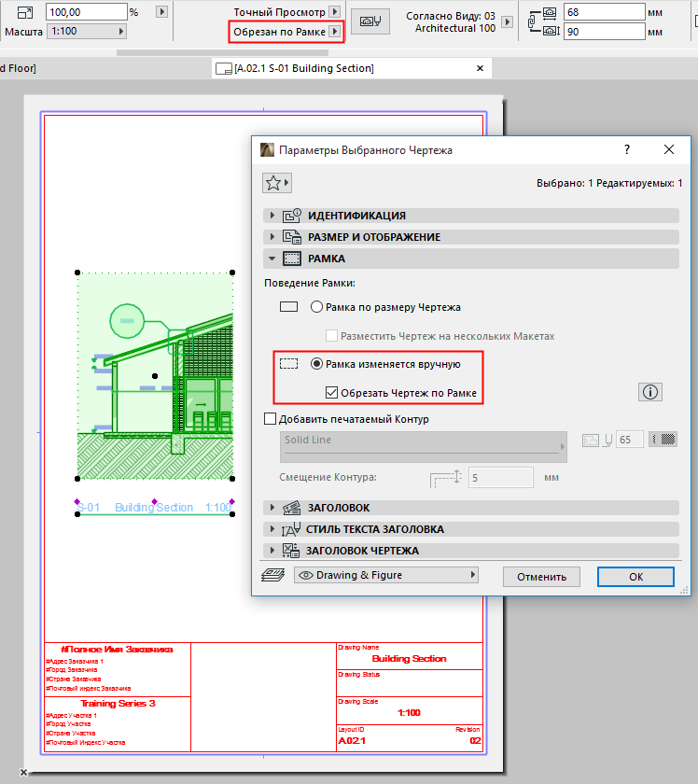Click the contour offset field showing 5

click(500, 478)
